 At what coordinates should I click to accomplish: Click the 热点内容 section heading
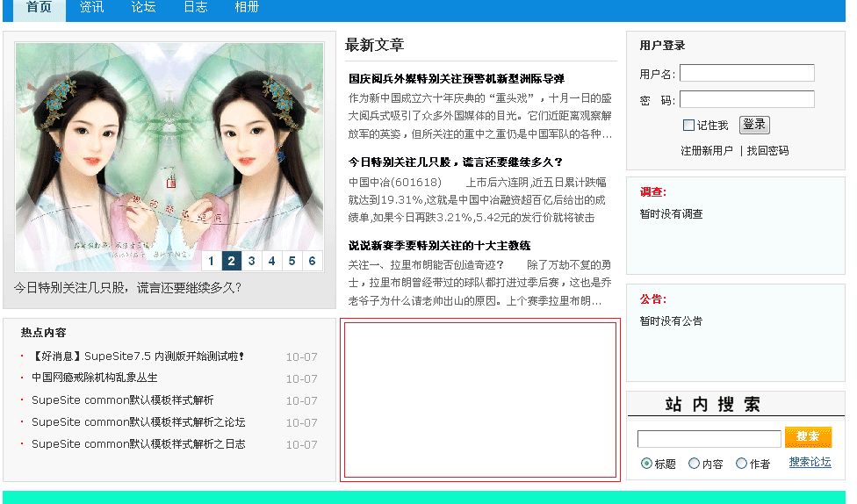pyautogui.click(x=43, y=333)
